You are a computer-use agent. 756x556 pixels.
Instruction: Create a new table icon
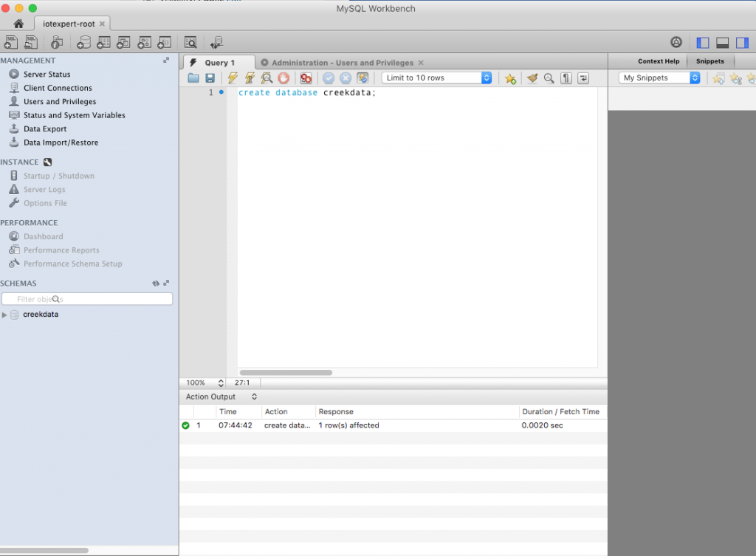coord(103,42)
